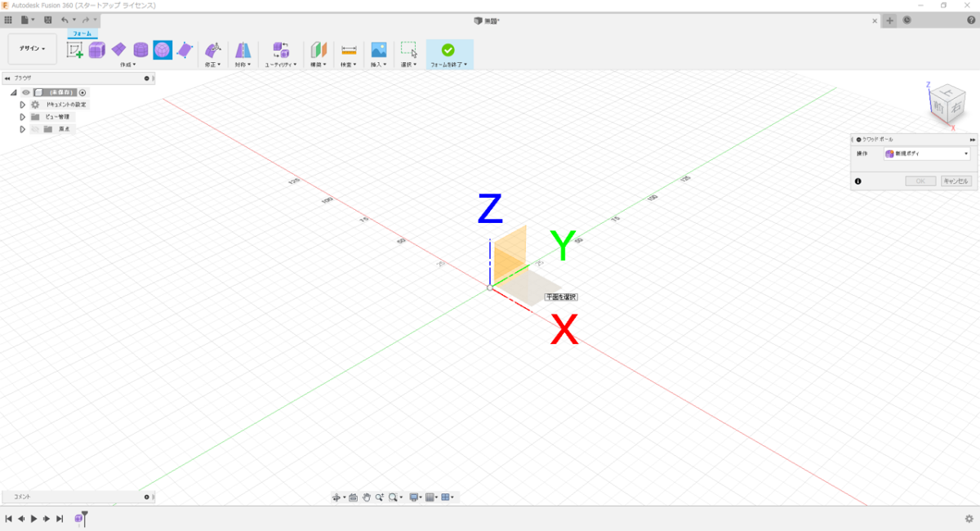Image resolution: width=980 pixels, height=531 pixels.
Task: Expand the クワッドボール dialog double arrows
Action: click(972, 140)
